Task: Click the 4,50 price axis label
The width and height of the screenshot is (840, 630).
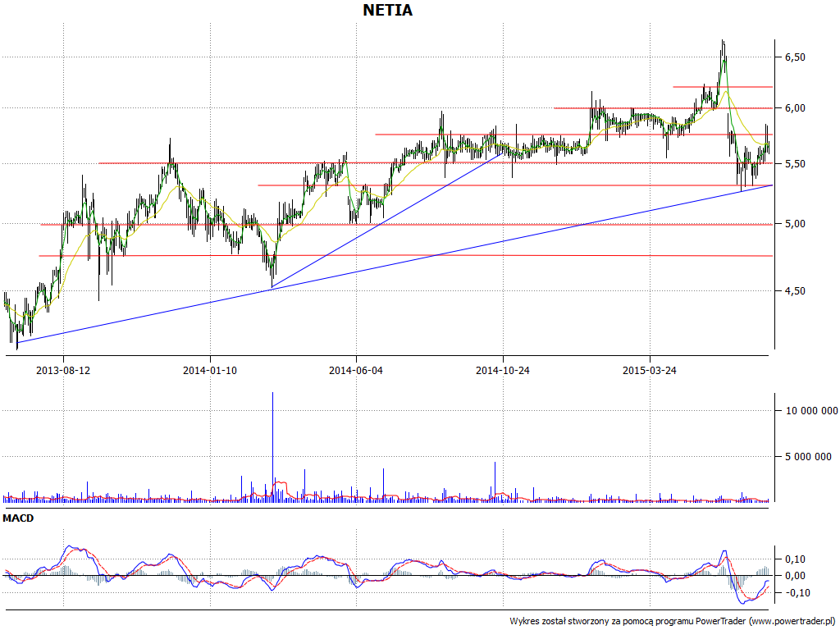Action: pyautogui.click(x=796, y=291)
